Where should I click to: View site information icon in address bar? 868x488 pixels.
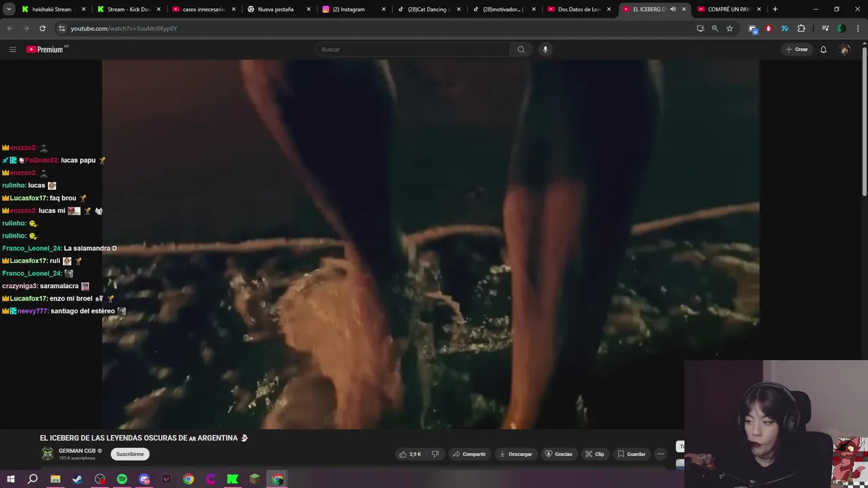pyautogui.click(x=62, y=28)
